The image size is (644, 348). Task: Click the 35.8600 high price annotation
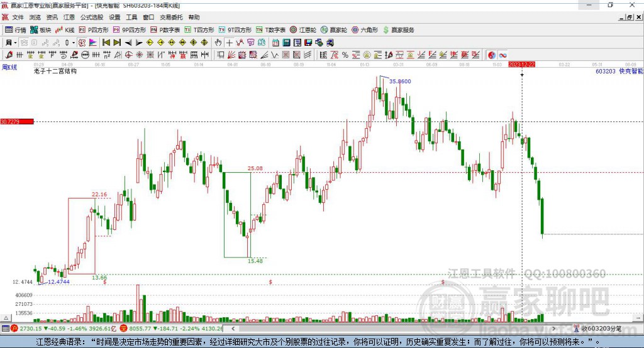tap(400, 81)
